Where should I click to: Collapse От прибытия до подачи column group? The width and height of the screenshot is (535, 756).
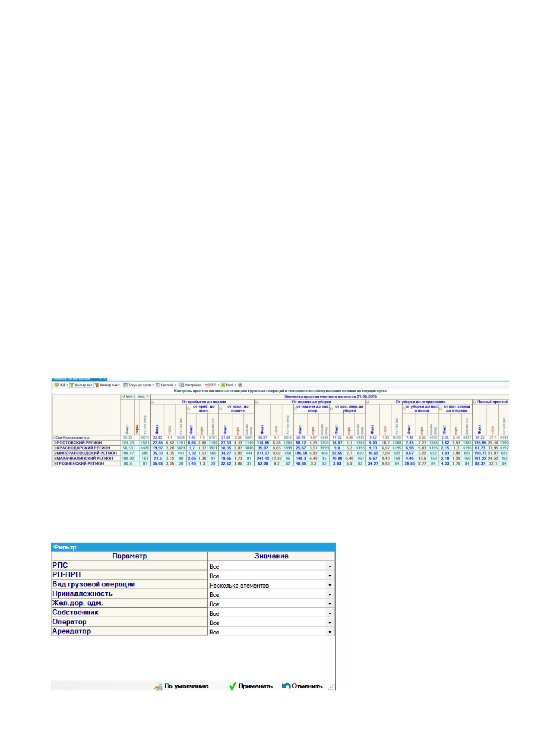point(152,402)
